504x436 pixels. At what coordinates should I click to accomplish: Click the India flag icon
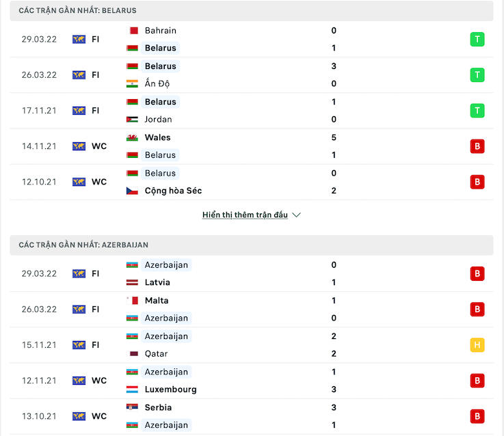click(132, 84)
